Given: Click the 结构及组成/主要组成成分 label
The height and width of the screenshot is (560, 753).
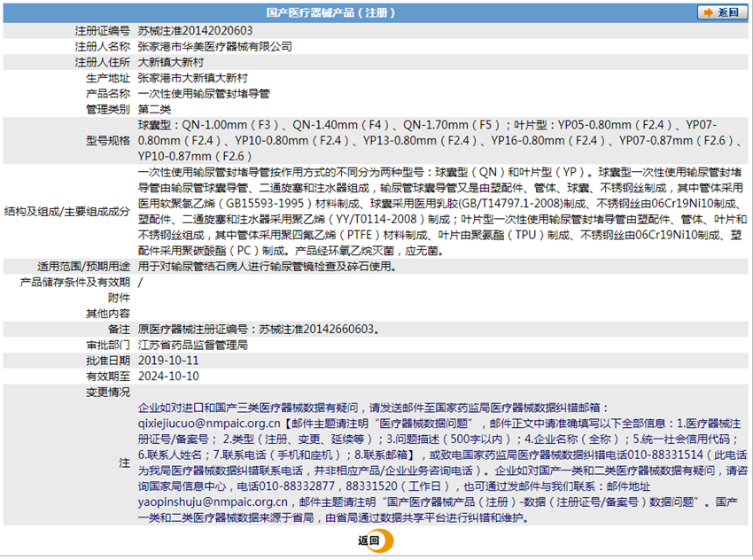Looking at the screenshot, I should click(66, 211).
